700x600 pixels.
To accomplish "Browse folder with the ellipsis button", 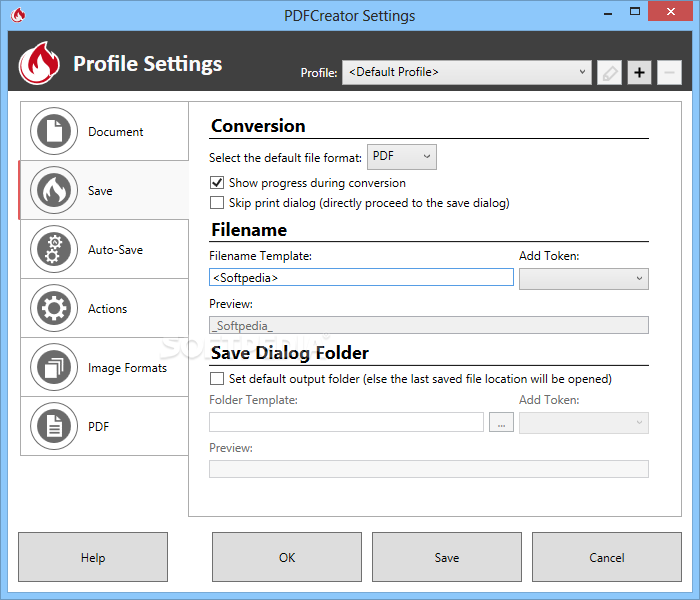I will coord(501,422).
